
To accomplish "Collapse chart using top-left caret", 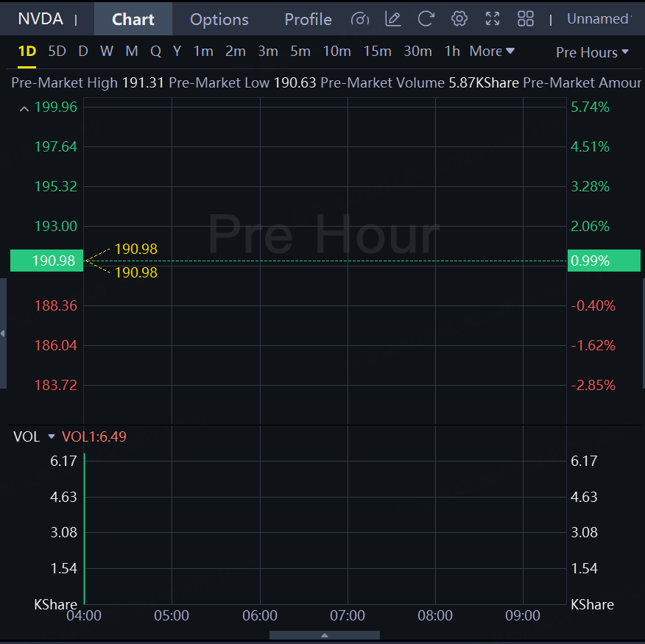I will click(24, 109).
